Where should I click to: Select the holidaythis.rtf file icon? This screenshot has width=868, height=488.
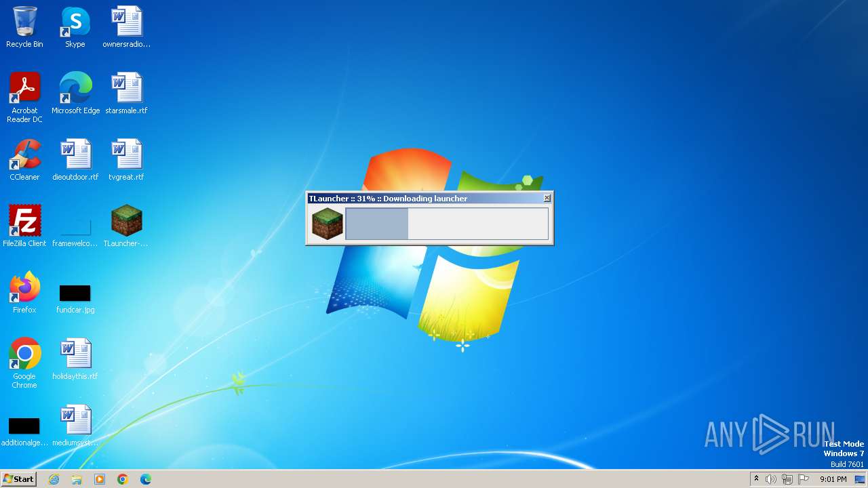[75, 359]
